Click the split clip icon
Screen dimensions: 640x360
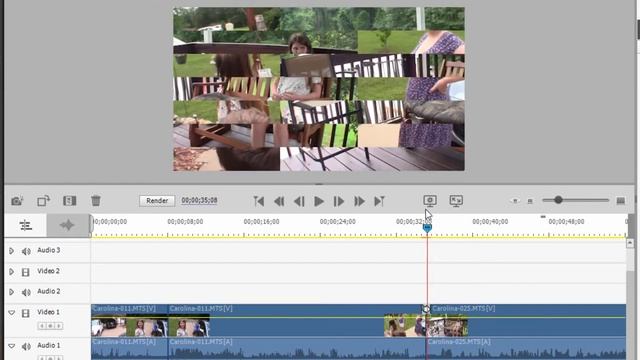pyautogui.click(x=70, y=201)
